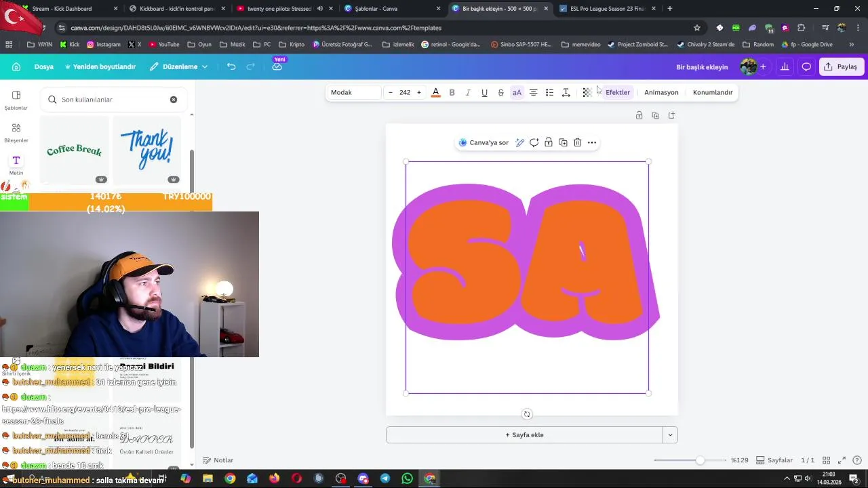
Task: Open the grid view icon
Action: click(x=826, y=460)
